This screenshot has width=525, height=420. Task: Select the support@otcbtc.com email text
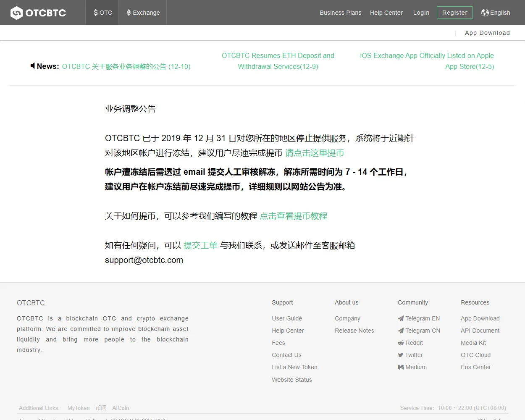[144, 260]
